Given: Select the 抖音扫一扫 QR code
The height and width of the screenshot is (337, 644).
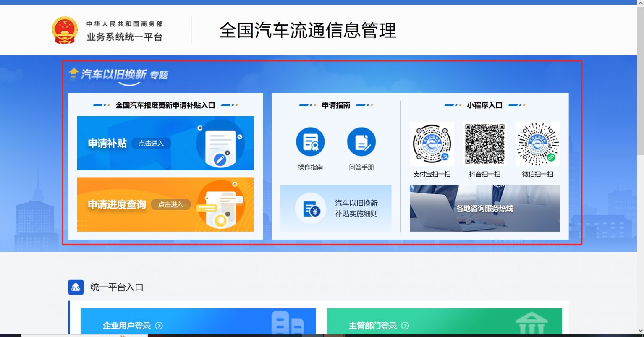Looking at the screenshot, I should click(484, 144).
